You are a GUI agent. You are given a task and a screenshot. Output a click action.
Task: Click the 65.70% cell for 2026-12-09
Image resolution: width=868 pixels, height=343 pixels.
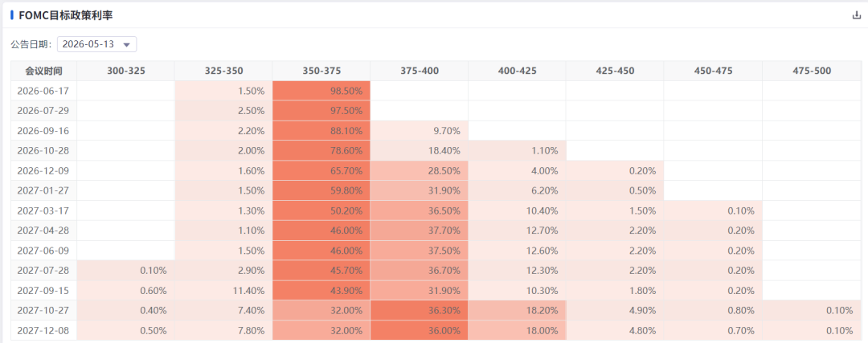[321, 170]
